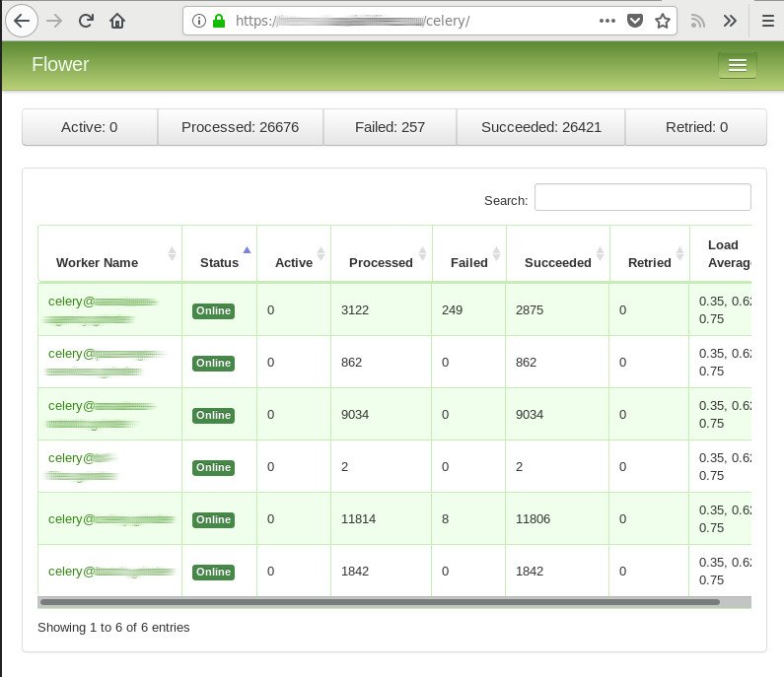Toggle the Flower navigation menu button
The height and width of the screenshot is (677, 784).
(738, 65)
